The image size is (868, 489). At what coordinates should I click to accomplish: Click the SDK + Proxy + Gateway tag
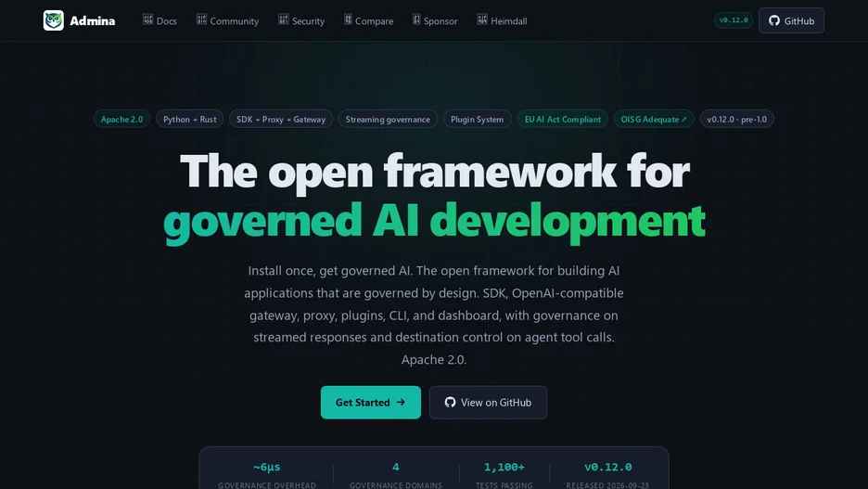[281, 119]
